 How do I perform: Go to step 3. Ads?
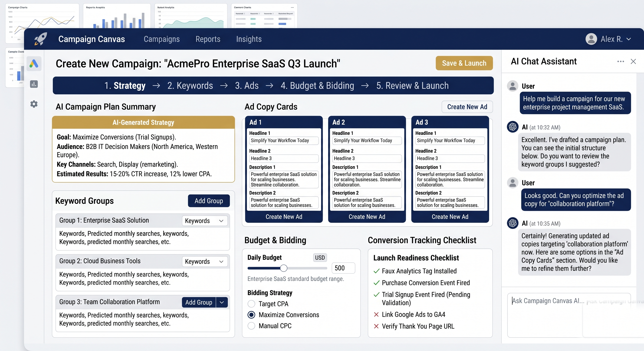click(247, 85)
